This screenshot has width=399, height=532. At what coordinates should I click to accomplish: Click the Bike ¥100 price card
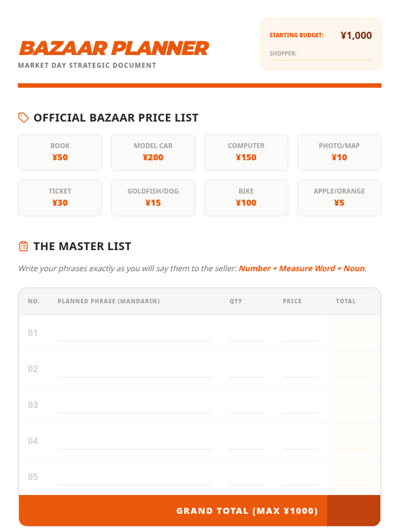click(x=246, y=198)
